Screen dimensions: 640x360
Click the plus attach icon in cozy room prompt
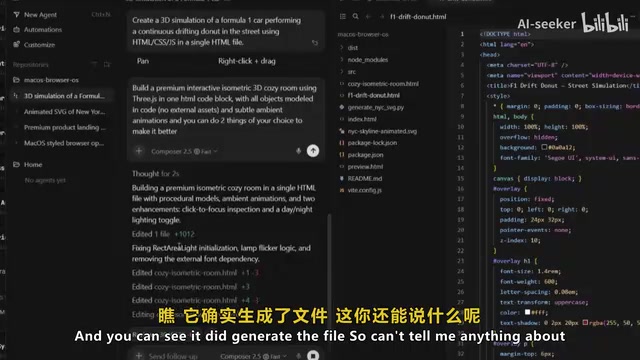point(139,151)
